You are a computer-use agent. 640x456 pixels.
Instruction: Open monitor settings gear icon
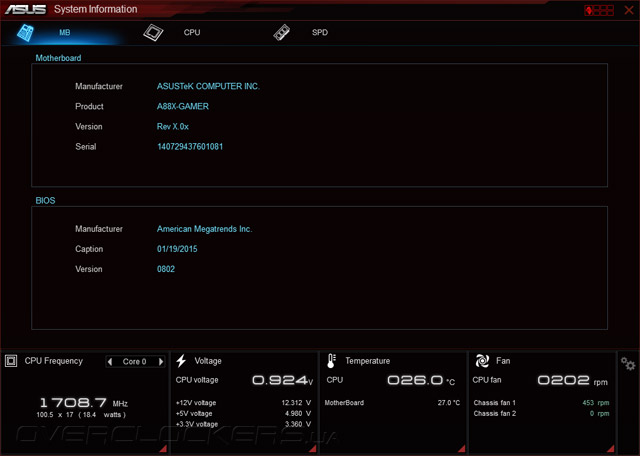pyautogui.click(x=628, y=363)
